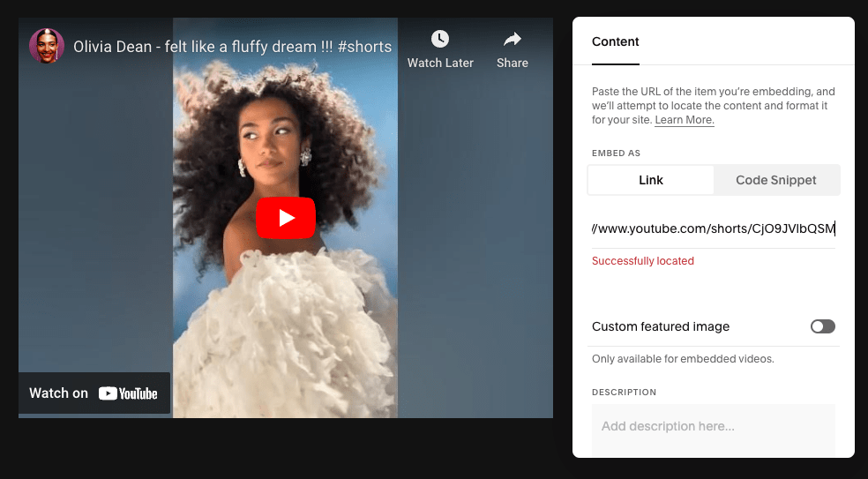Switch embed type to Link

[x=650, y=180]
